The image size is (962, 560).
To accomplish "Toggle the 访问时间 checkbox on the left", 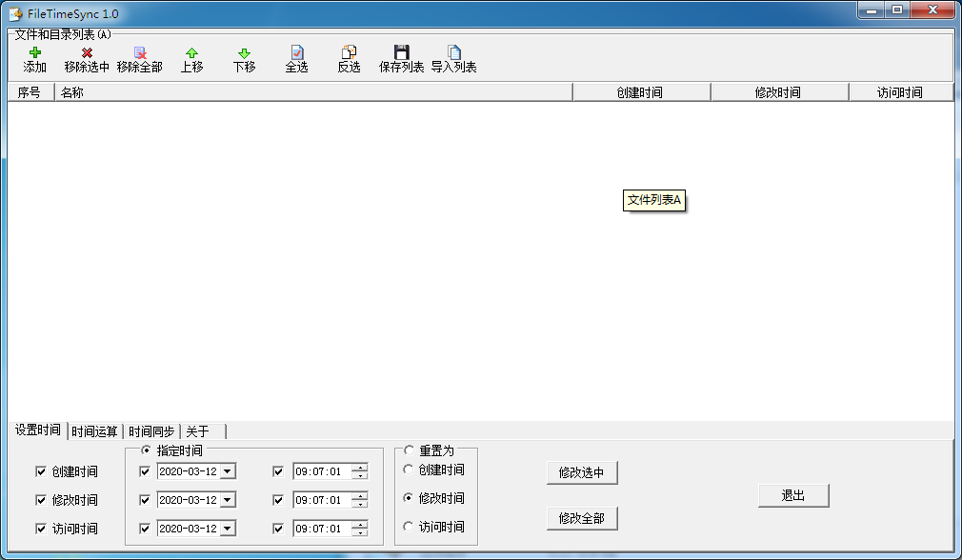I will (41, 529).
